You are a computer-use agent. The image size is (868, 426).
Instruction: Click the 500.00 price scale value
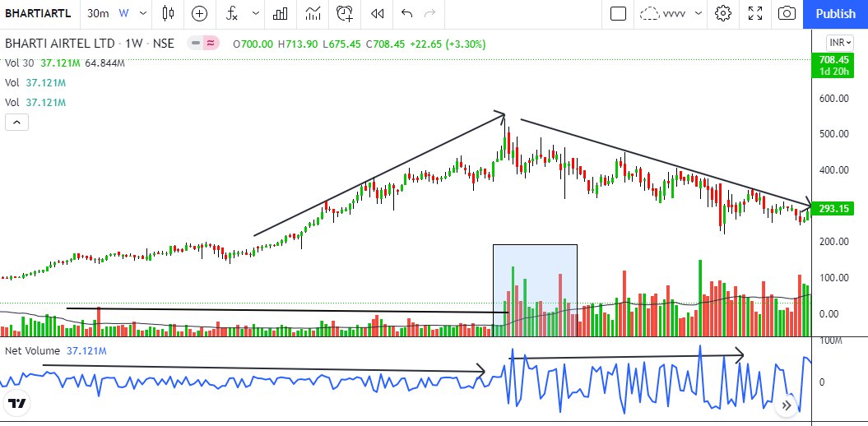(833, 134)
